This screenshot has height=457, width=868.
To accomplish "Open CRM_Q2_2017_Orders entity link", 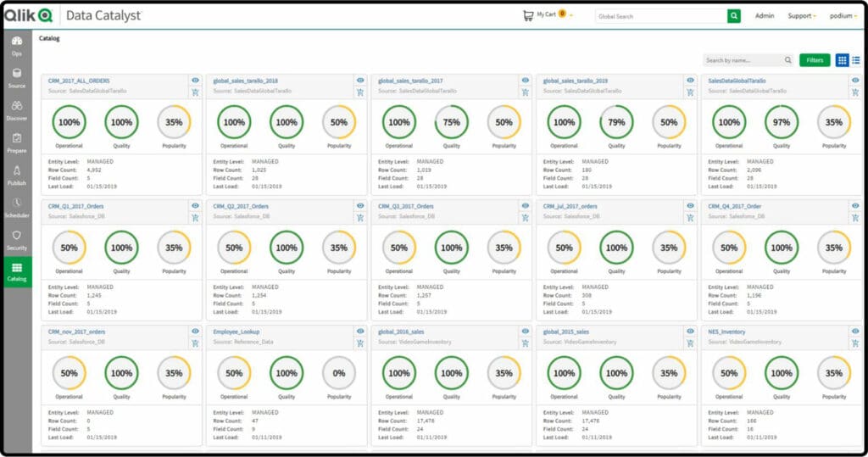I will click(241, 206).
